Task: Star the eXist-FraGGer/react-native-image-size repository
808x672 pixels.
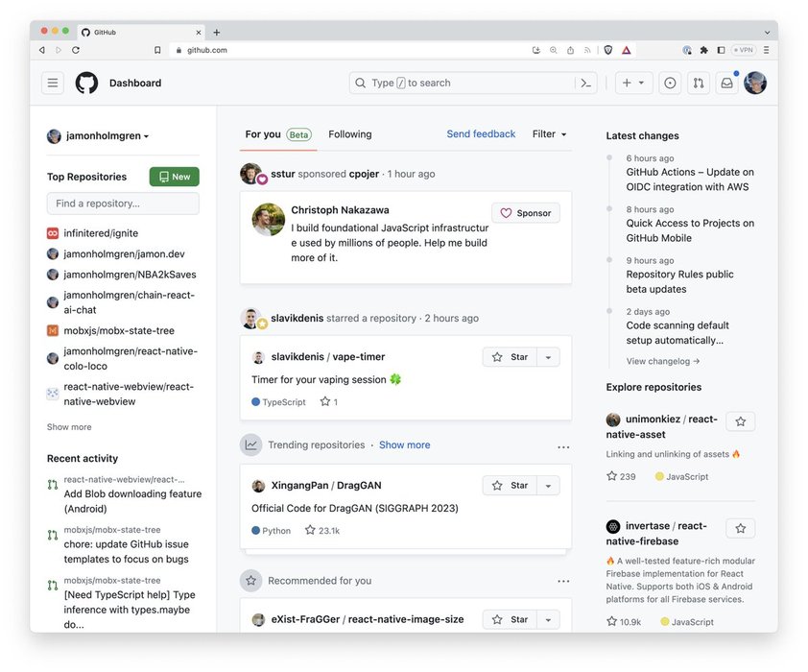Action: pyautogui.click(x=510, y=619)
